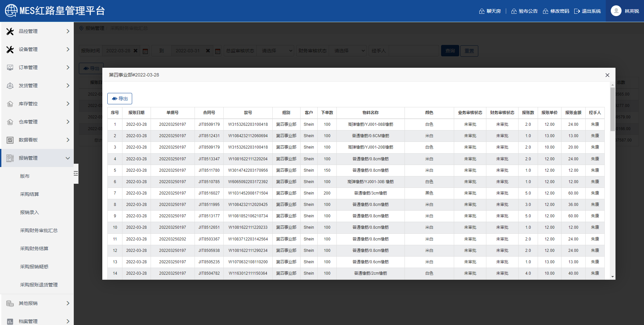644x325 pixels.
Task: Open 修改密码 from the top bar
Action: [556, 11]
